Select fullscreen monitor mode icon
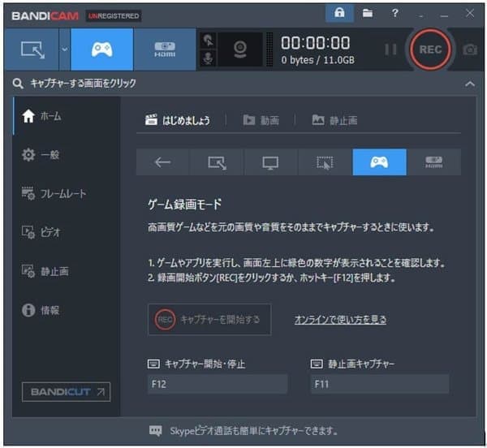This screenshot has width=487, height=448. 270,162
